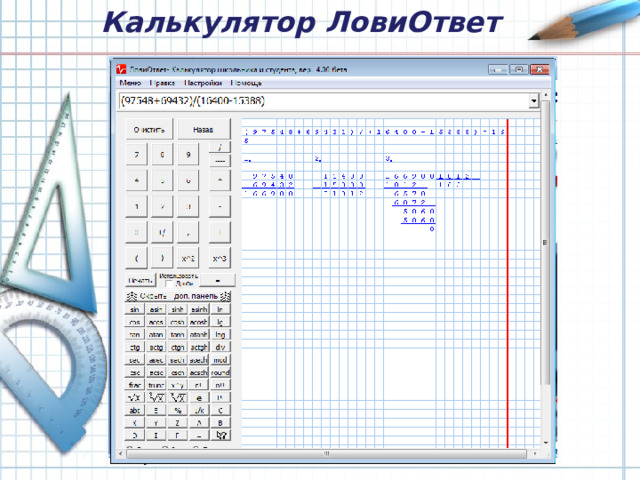
Task: Click the minus operator key
Action: coord(220,206)
